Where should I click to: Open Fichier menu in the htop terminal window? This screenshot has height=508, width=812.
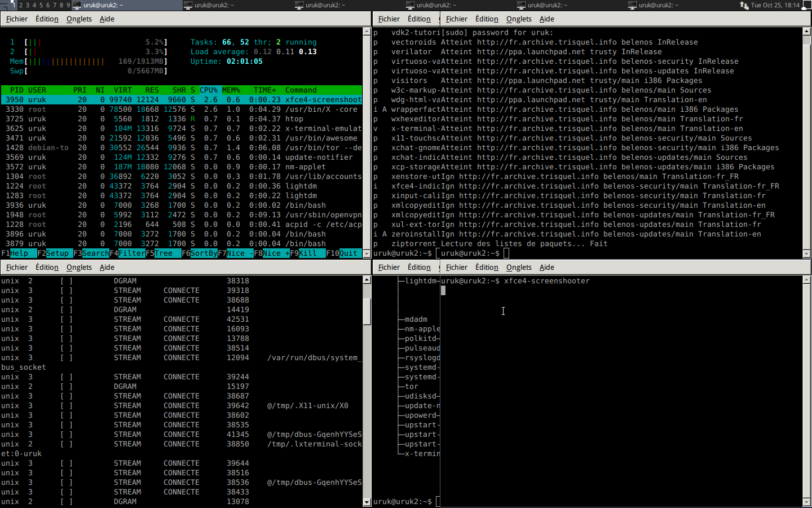[17, 19]
